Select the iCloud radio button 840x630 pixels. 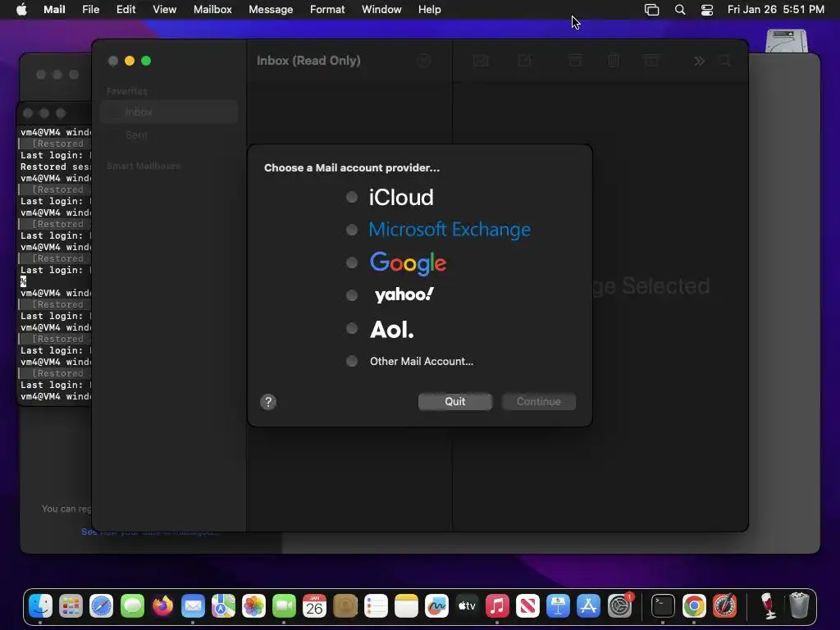pos(351,197)
